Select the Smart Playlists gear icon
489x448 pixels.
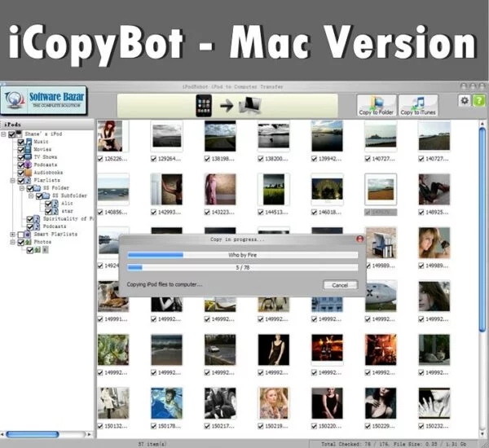pos(28,234)
